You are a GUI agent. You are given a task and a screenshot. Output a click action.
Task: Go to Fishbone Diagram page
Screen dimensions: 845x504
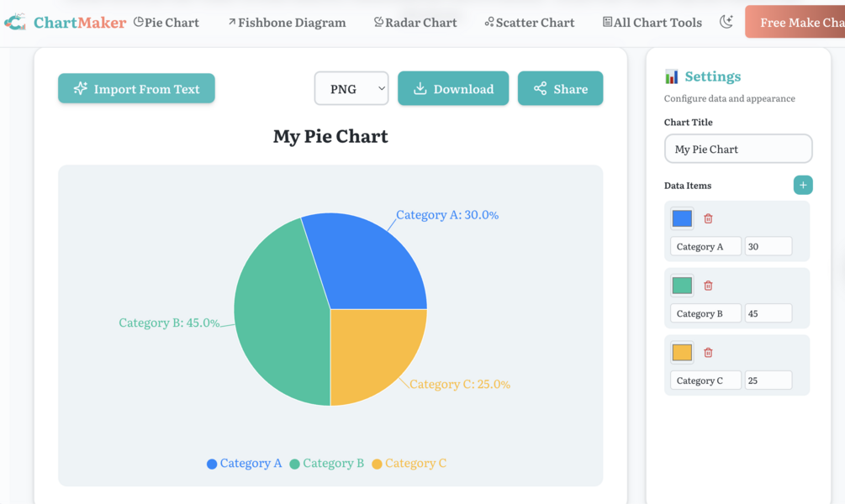(x=287, y=22)
